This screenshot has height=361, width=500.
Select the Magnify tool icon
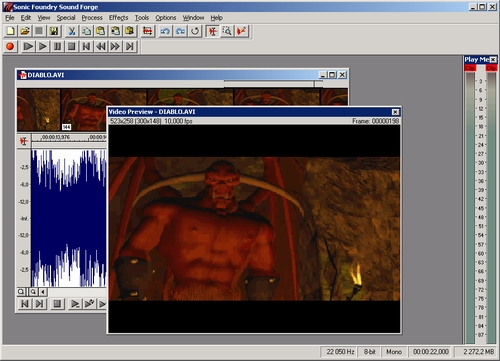pos(227,31)
